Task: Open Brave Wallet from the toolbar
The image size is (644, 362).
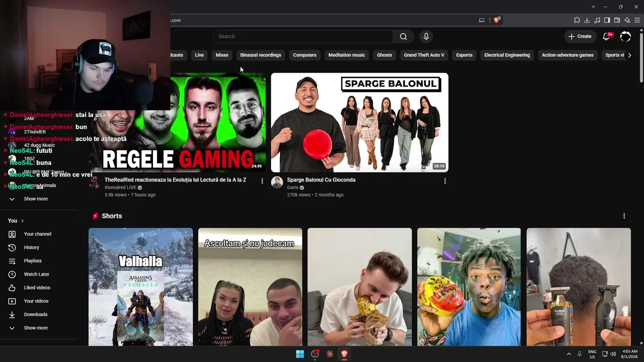Action: (617, 20)
